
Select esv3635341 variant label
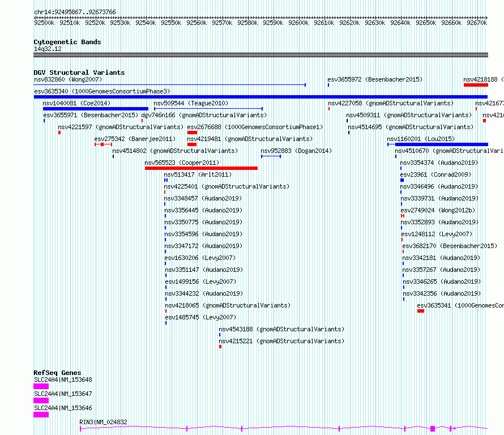click(x=460, y=305)
